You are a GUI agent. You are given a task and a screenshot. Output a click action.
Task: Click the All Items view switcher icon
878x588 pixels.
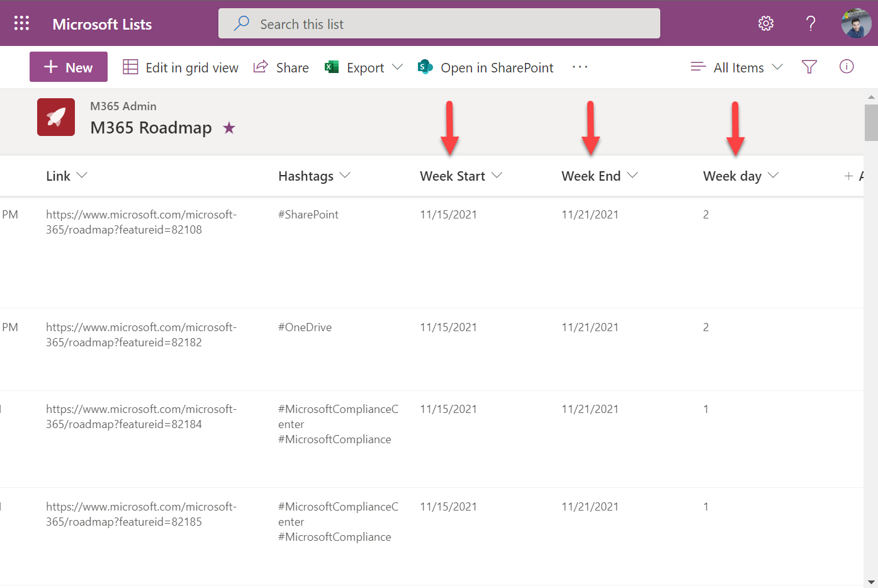(698, 67)
